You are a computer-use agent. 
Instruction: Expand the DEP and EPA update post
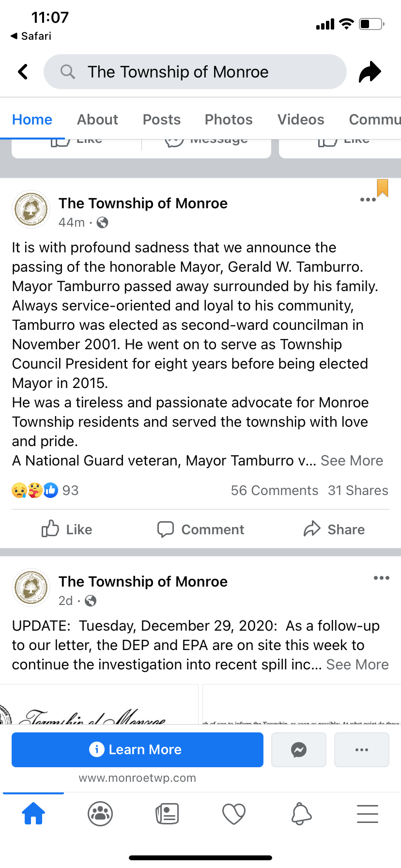tap(357, 665)
